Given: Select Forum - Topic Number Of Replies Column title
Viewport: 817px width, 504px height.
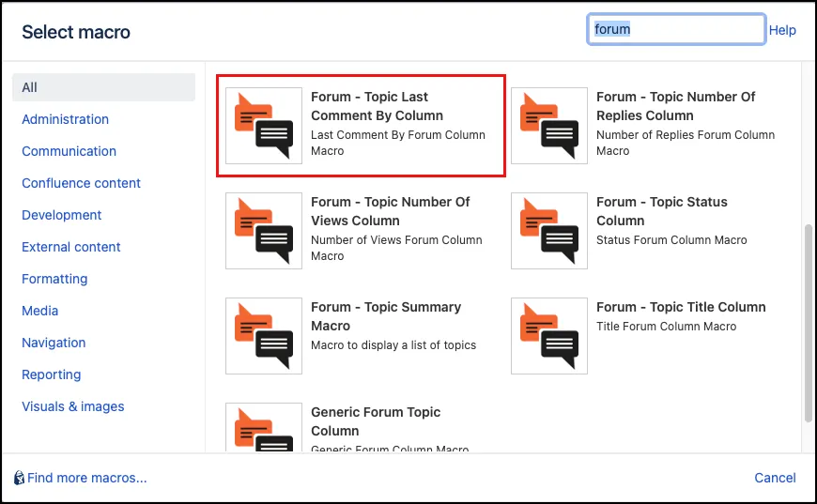Looking at the screenshot, I should point(676,106).
